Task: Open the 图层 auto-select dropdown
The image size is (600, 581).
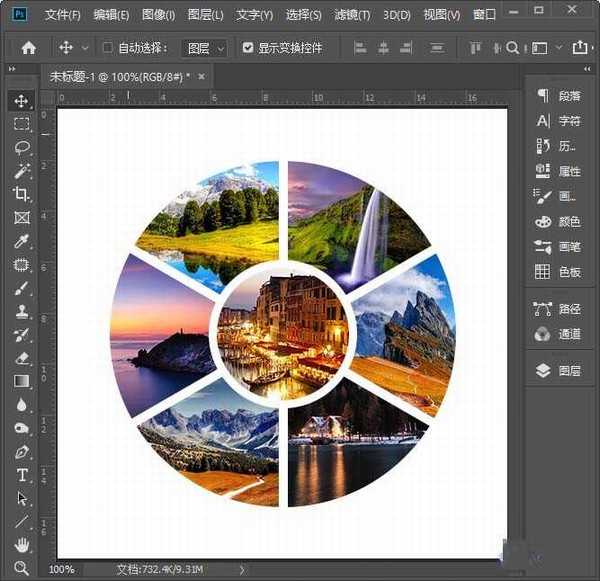Action: (205, 47)
